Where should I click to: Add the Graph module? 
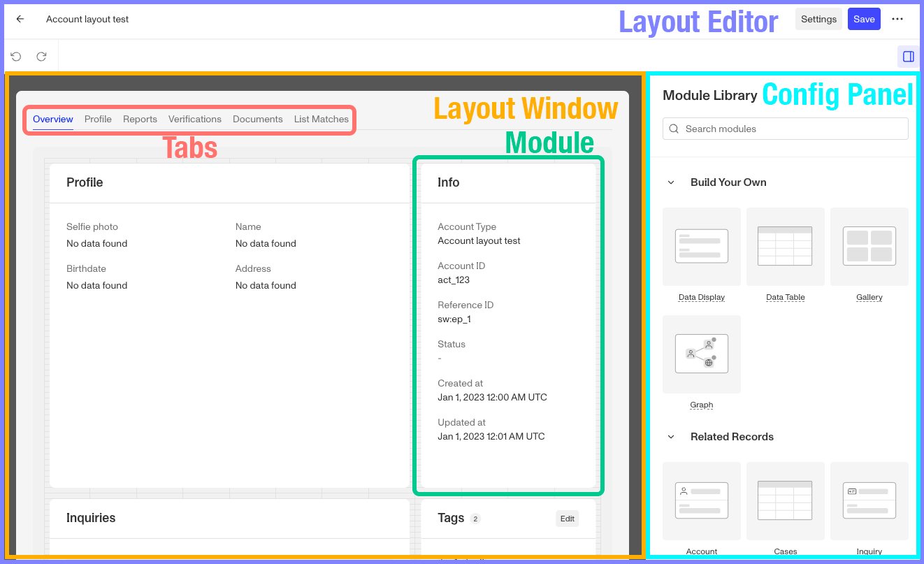click(702, 354)
